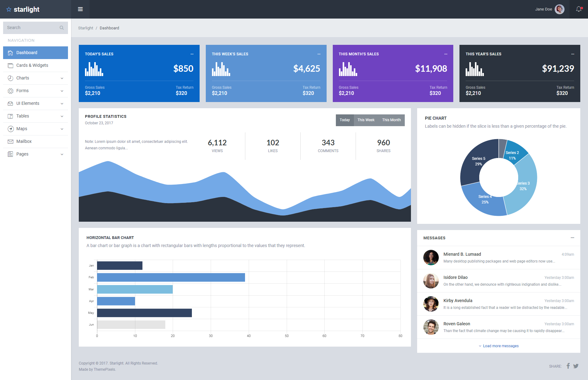
Task: Switch statistics to This Month
Action: (x=391, y=120)
